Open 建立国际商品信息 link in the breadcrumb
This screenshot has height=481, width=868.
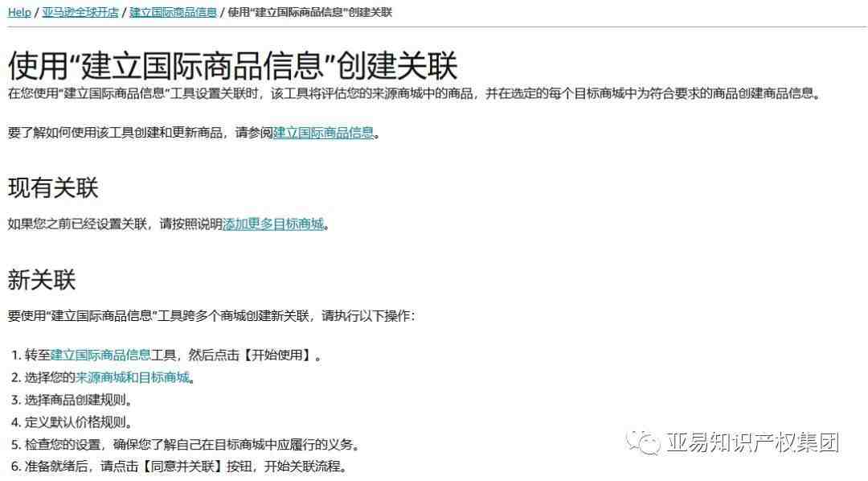(173, 12)
